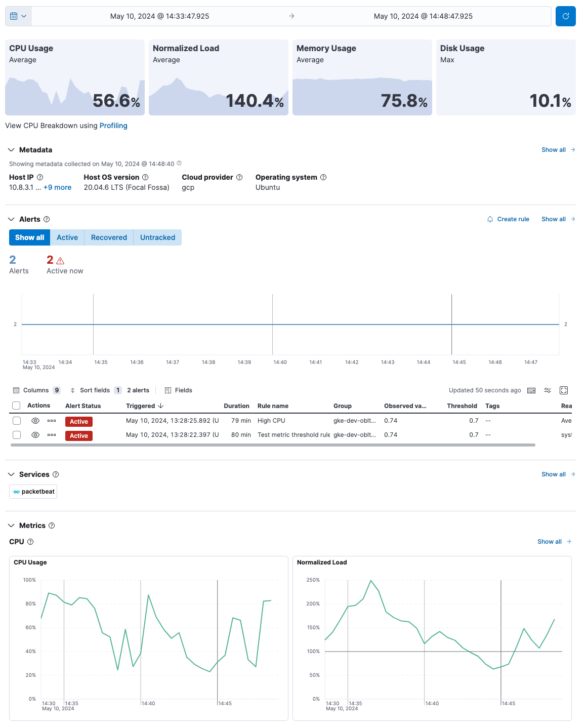This screenshot has height=728, width=586.
Task: Open the Columns 9 selector
Action: 36,390
